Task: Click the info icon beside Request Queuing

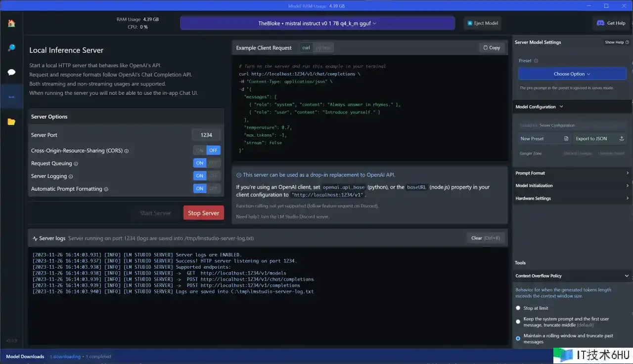Action: (x=76, y=163)
